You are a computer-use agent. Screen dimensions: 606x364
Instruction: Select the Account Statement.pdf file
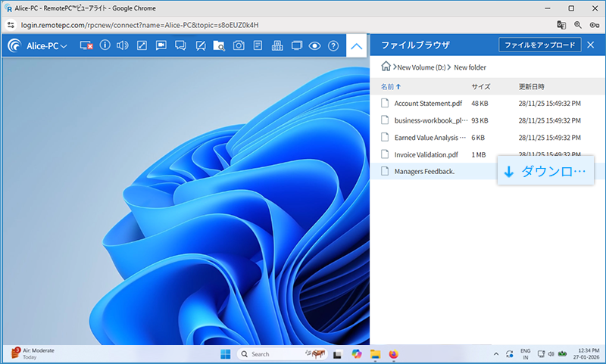[x=488, y=103]
